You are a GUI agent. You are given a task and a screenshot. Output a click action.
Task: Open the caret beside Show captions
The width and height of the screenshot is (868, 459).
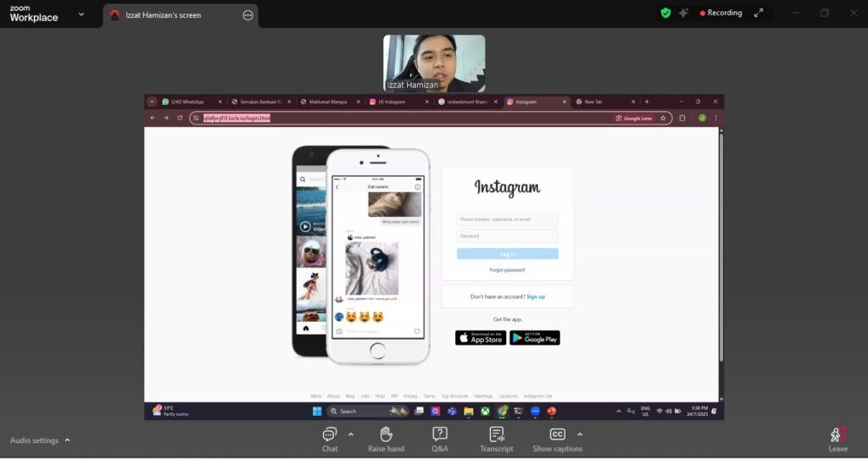tap(580, 434)
